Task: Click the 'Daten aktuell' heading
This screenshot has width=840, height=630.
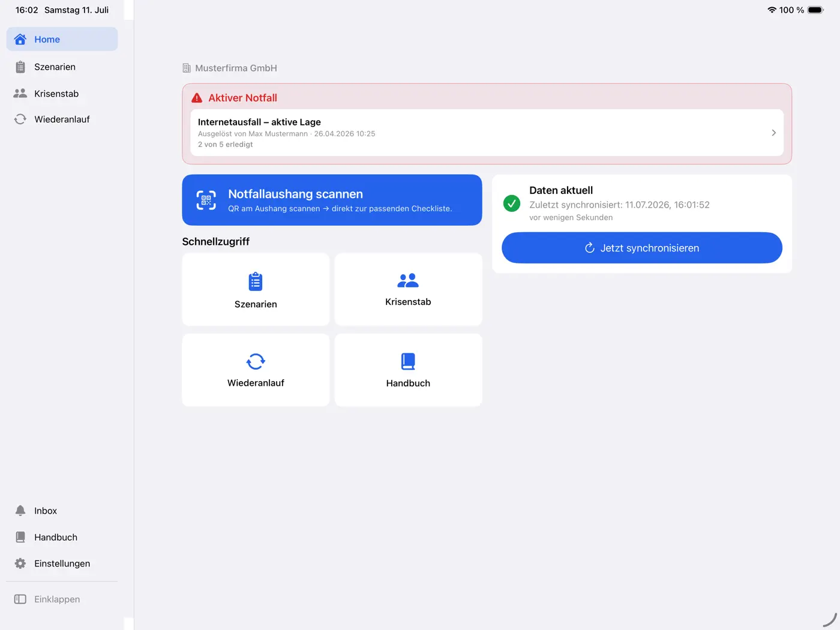Action: click(561, 190)
